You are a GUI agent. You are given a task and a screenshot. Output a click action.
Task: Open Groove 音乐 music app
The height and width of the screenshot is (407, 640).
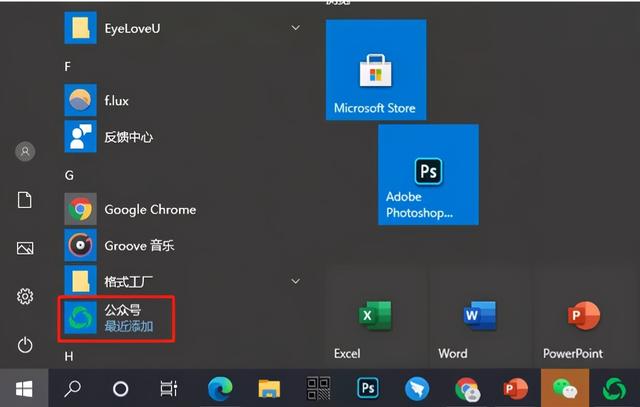point(182,245)
